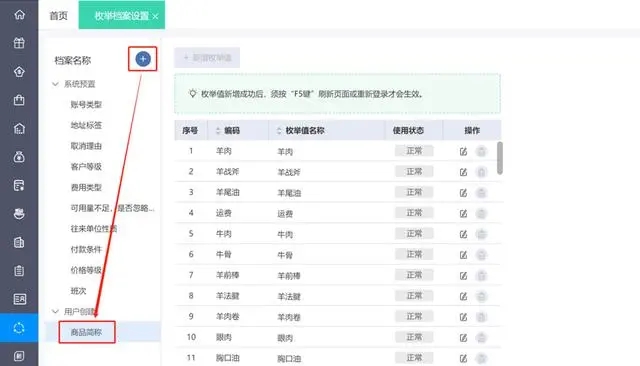640x366 pixels.
Task: Open the shopping bag sidebar icon
Action: [x=19, y=100]
